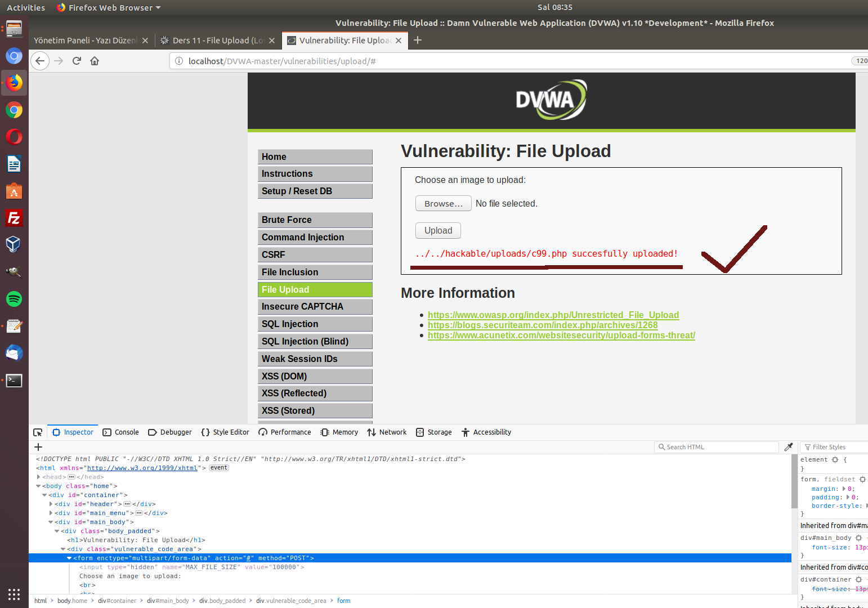The width and height of the screenshot is (868, 608).
Task: Open the Accessibility devtools tab
Action: tap(486, 432)
